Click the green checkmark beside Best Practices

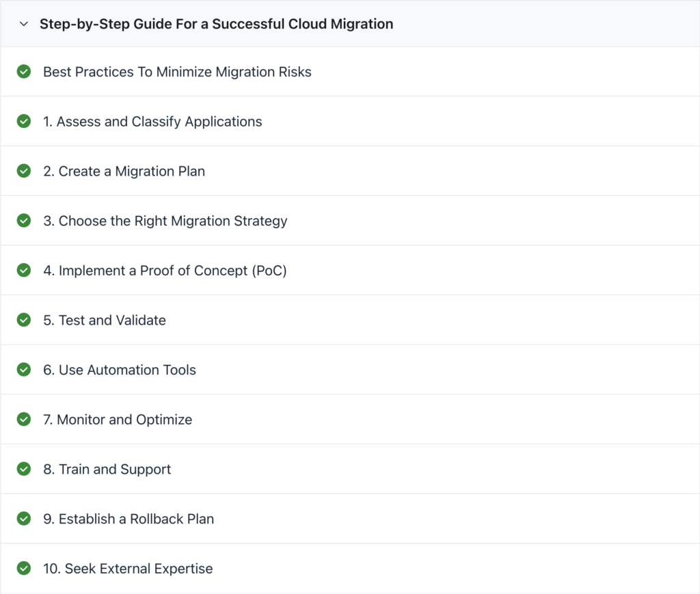[x=24, y=72]
